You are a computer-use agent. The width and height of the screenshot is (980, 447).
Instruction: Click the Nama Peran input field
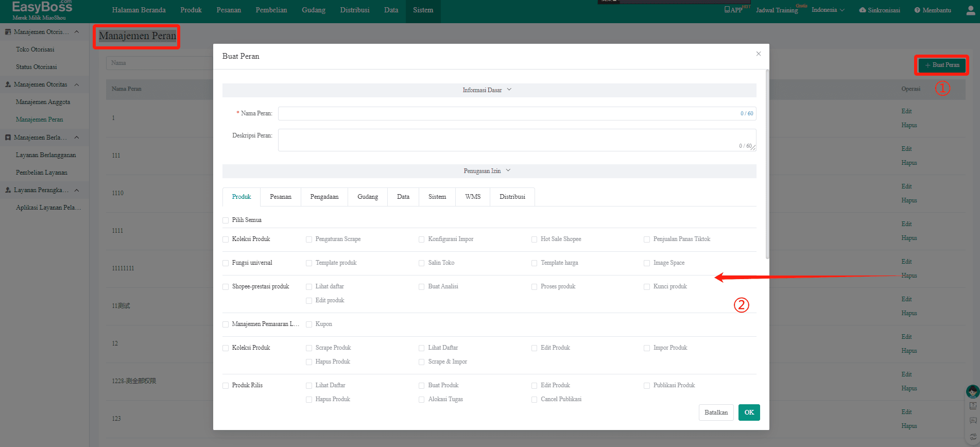click(x=517, y=113)
